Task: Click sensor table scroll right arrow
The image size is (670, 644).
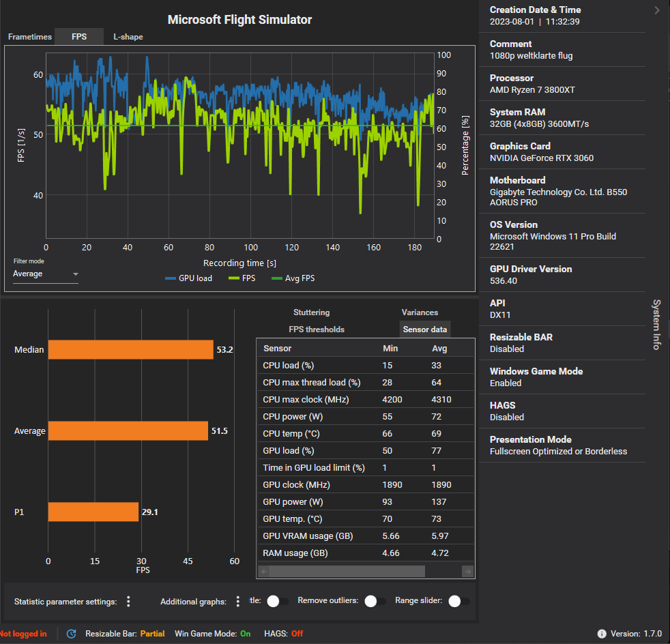Action: (x=468, y=572)
